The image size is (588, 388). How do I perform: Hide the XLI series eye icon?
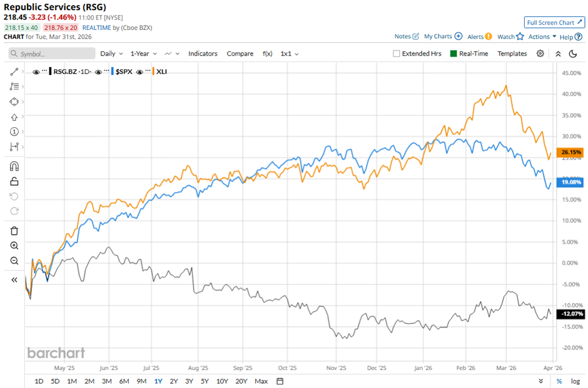[x=139, y=72]
